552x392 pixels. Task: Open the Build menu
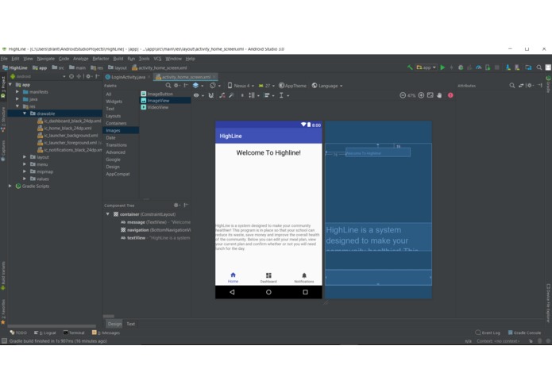[x=118, y=59]
